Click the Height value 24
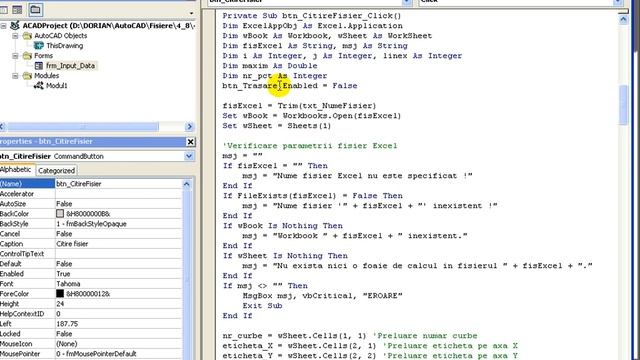 point(60,304)
